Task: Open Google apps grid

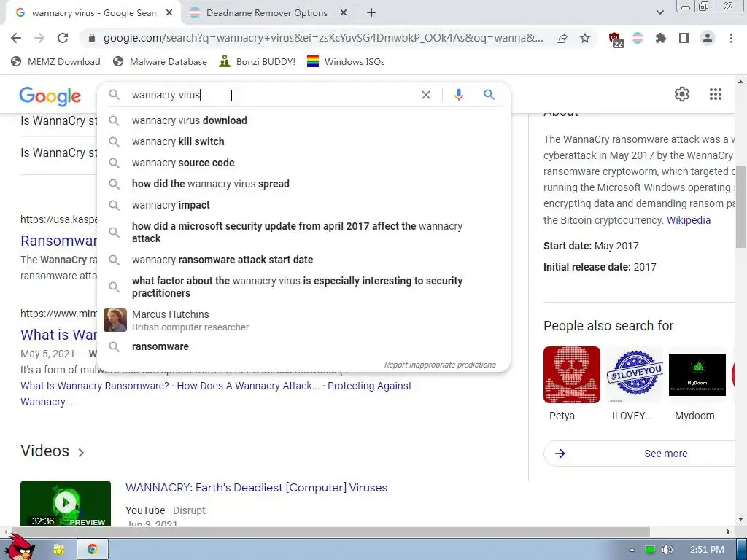Action: tap(716, 94)
